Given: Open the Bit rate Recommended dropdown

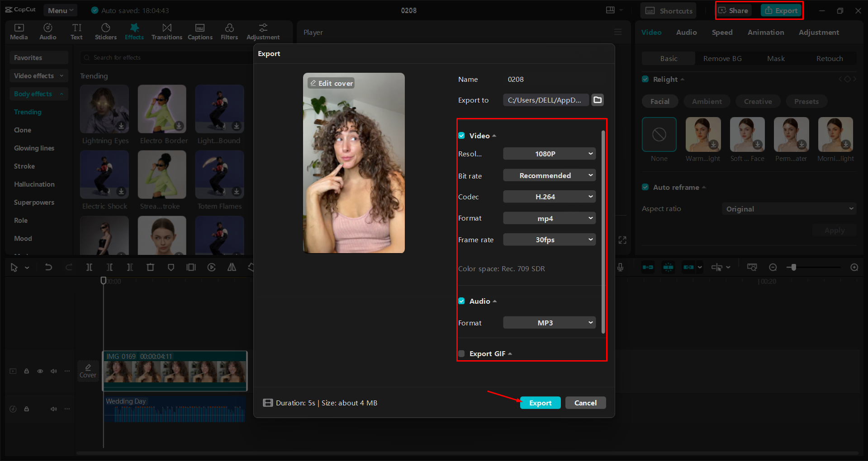Looking at the screenshot, I should click(549, 175).
